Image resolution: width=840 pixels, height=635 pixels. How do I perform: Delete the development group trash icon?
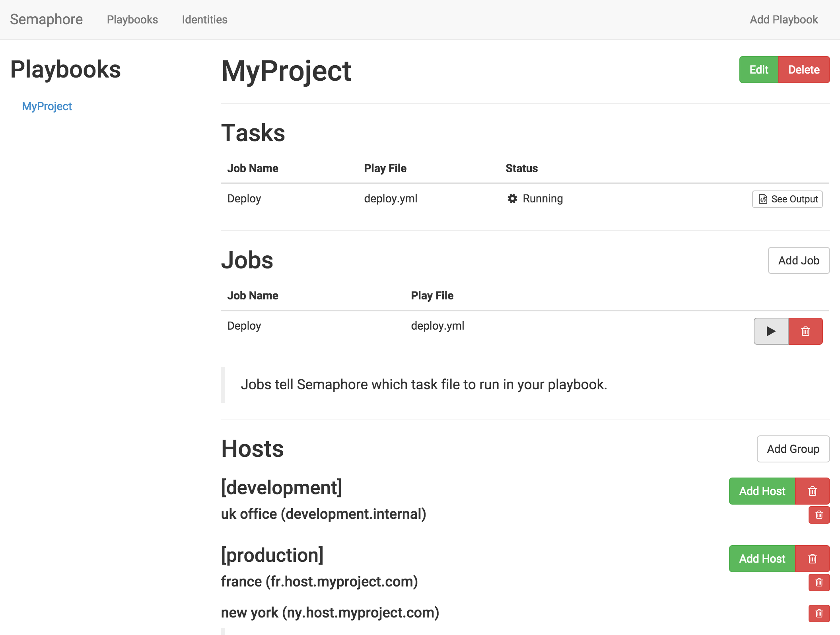pos(812,491)
